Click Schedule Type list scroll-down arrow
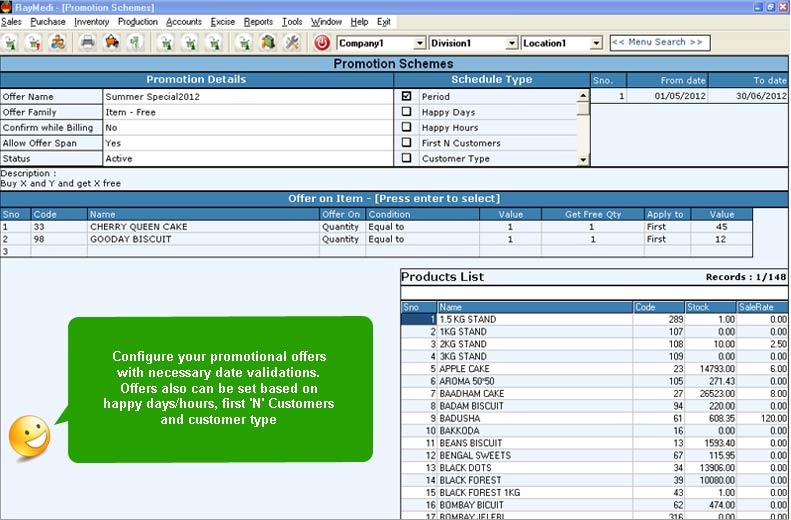Viewport: 791px width, 520px height. (x=583, y=160)
